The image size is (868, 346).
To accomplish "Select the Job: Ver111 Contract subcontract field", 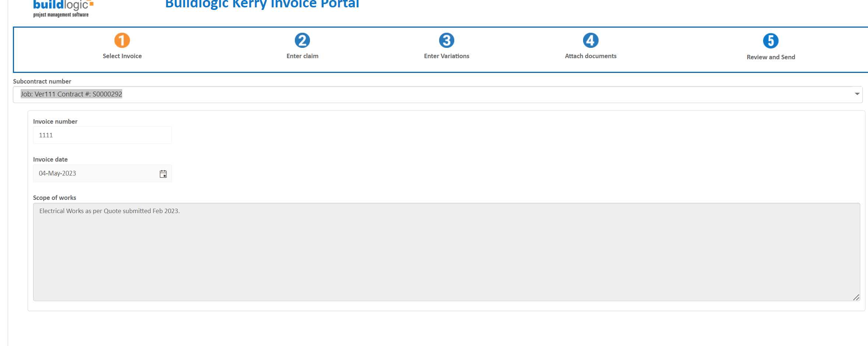I will pos(438,95).
